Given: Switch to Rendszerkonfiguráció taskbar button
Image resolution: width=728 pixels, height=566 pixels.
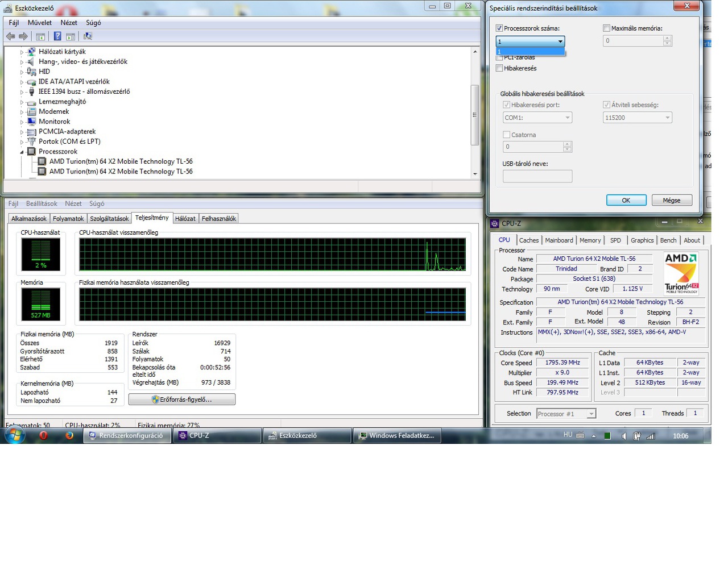Looking at the screenshot, I should point(128,436).
